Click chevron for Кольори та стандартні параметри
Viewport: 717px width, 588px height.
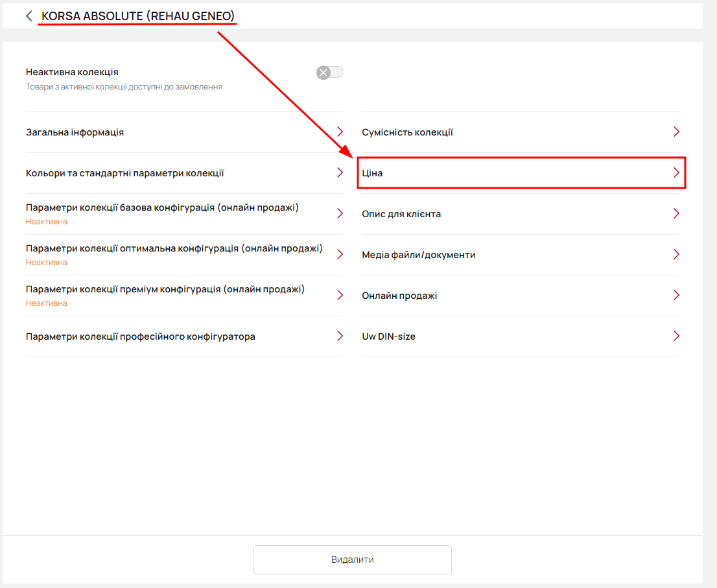click(340, 172)
